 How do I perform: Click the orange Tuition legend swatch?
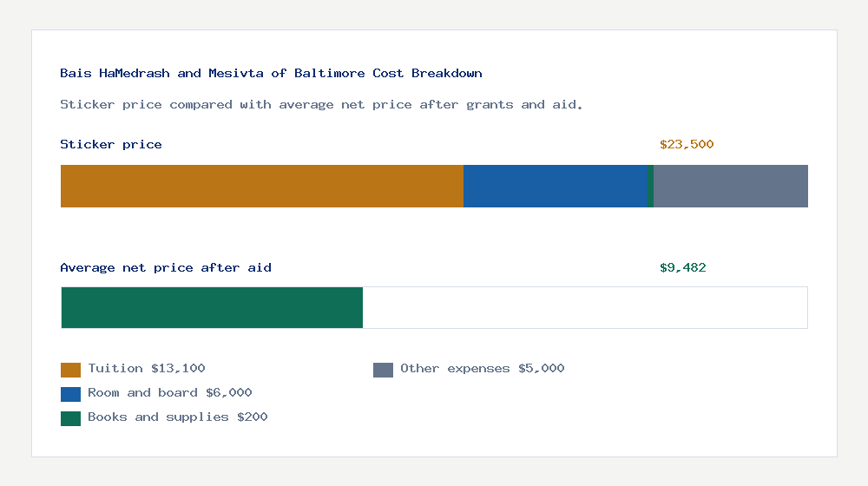point(71,370)
